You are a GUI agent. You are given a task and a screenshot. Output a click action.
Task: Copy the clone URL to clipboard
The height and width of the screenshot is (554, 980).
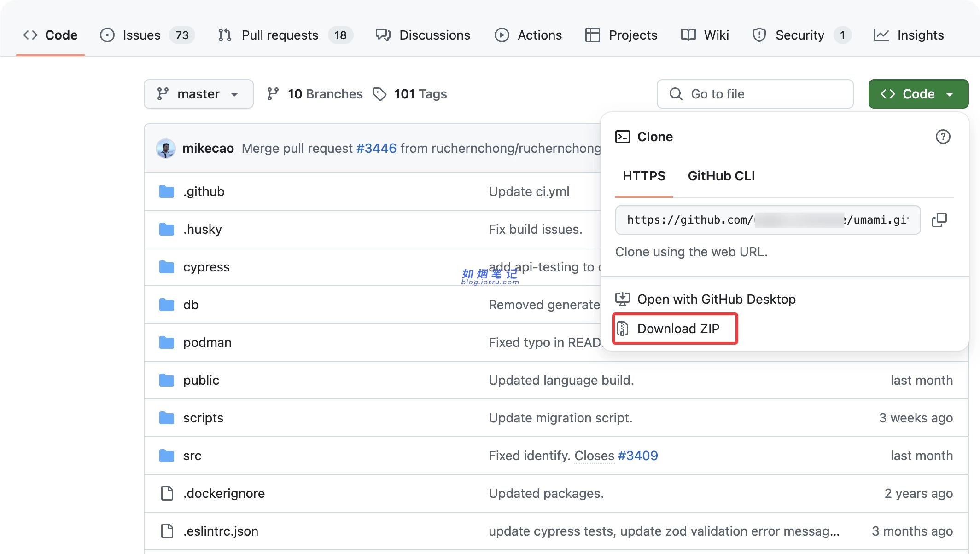[939, 220]
